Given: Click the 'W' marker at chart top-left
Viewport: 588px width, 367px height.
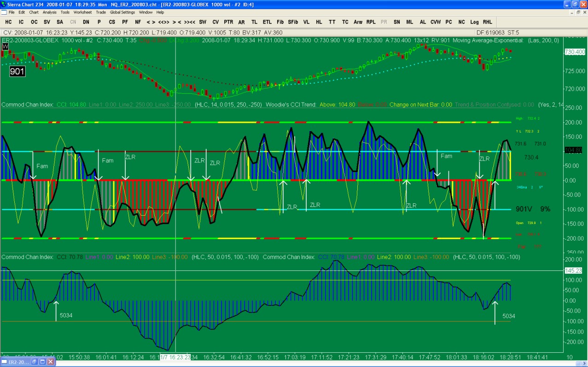Looking at the screenshot, I should [5, 46].
